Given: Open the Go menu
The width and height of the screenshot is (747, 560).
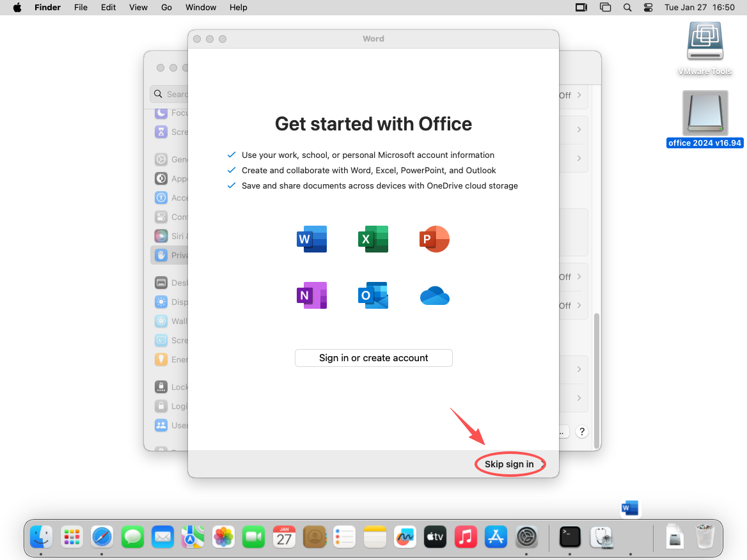Looking at the screenshot, I should point(166,8).
